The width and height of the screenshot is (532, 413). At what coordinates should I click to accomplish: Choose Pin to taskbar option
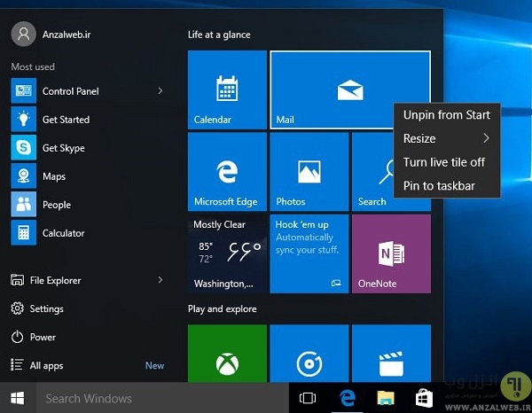point(439,186)
